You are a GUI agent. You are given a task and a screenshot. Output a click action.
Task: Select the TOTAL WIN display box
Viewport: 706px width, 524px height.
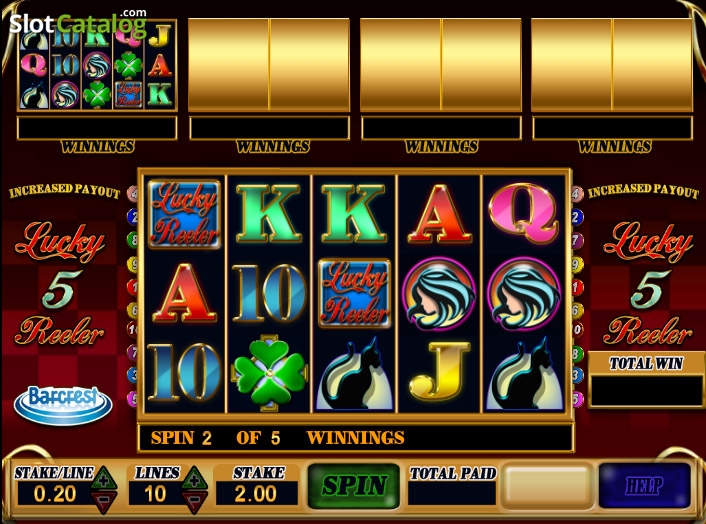[x=646, y=390]
